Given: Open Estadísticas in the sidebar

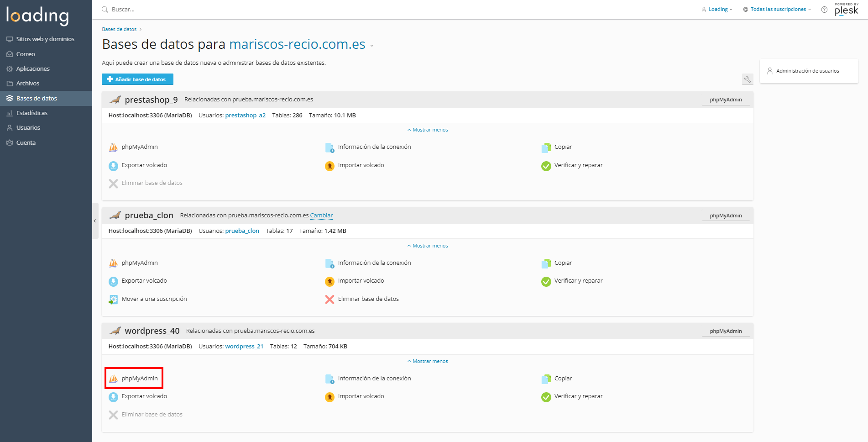Looking at the screenshot, I should 46,113.
